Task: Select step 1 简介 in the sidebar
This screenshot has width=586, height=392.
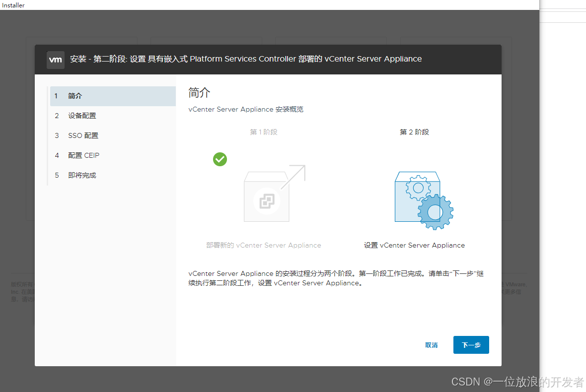Action: tap(113, 96)
